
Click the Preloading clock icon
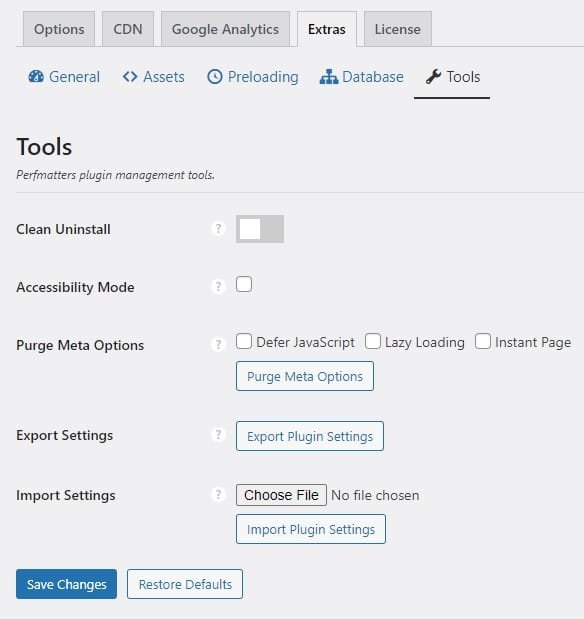tap(215, 77)
